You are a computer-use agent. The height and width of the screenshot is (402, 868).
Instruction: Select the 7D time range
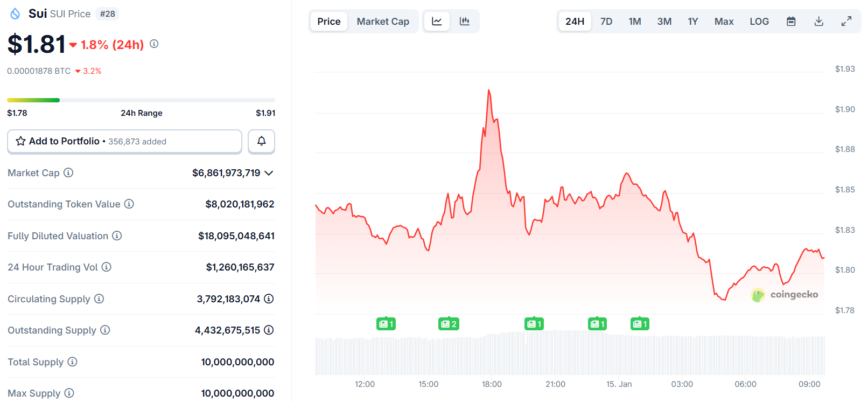coord(606,22)
